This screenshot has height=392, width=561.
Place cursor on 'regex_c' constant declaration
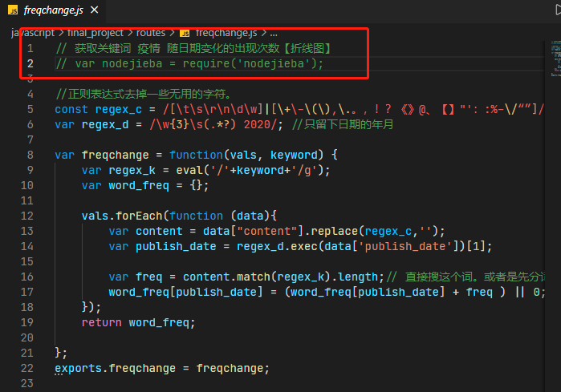point(119,109)
